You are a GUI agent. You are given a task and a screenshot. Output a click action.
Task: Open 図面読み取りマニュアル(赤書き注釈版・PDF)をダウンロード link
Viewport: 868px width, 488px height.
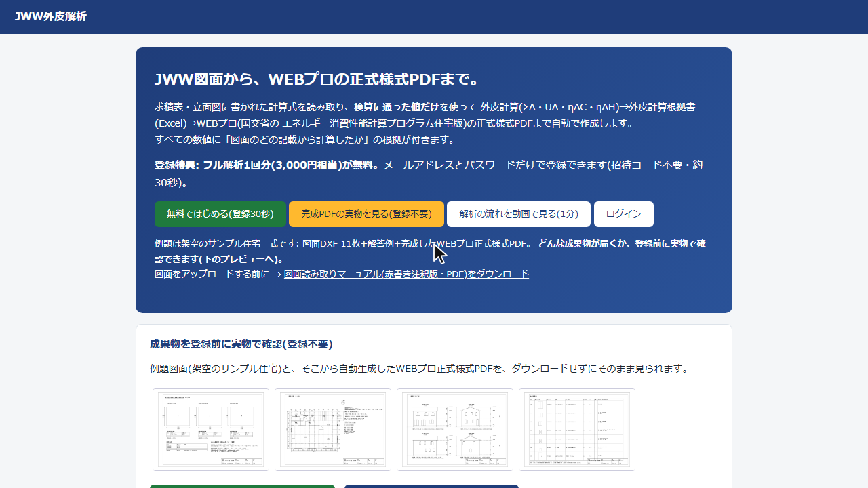coord(406,274)
